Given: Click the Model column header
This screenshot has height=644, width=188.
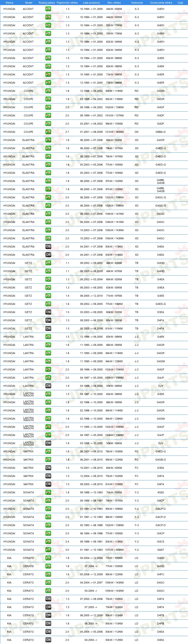Looking at the screenshot, I should click(x=29, y=2).
